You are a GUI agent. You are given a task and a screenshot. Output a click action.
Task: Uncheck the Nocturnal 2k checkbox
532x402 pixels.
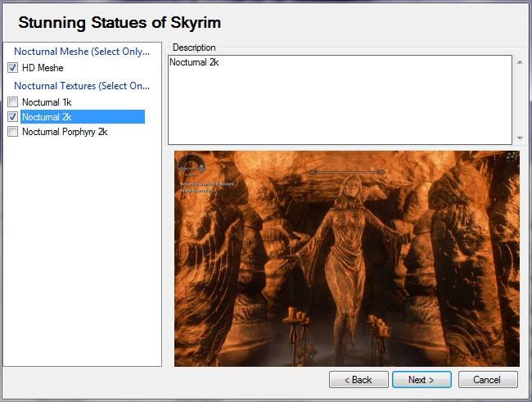tap(12, 117)
